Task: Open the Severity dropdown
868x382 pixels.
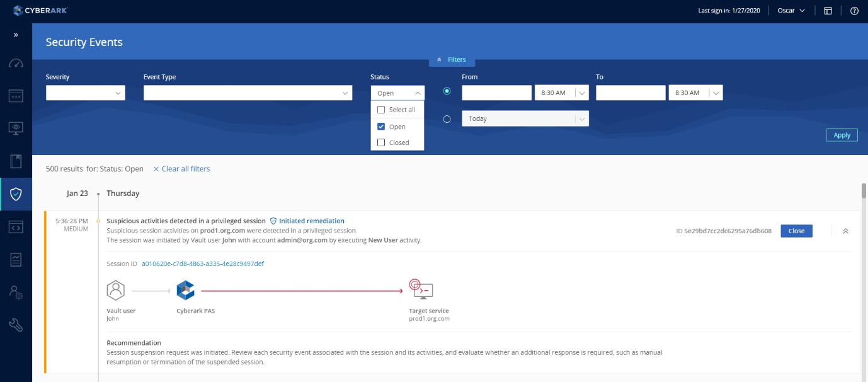Action: pyautogui.click(x=86, y=93)
